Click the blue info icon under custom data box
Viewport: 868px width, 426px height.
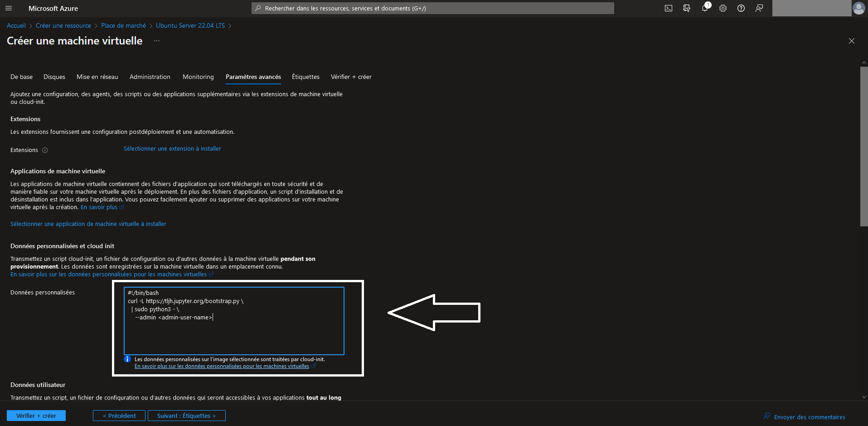127,359
